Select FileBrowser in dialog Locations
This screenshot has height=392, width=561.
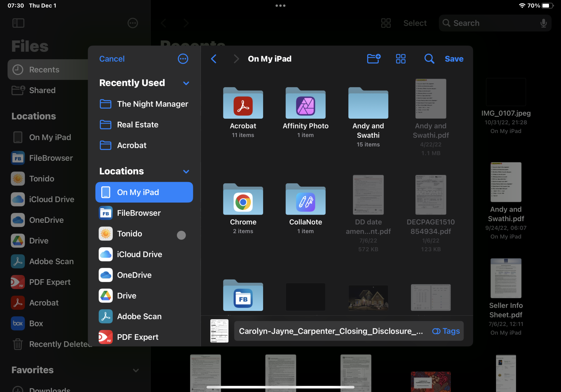(x=144, y=213)
